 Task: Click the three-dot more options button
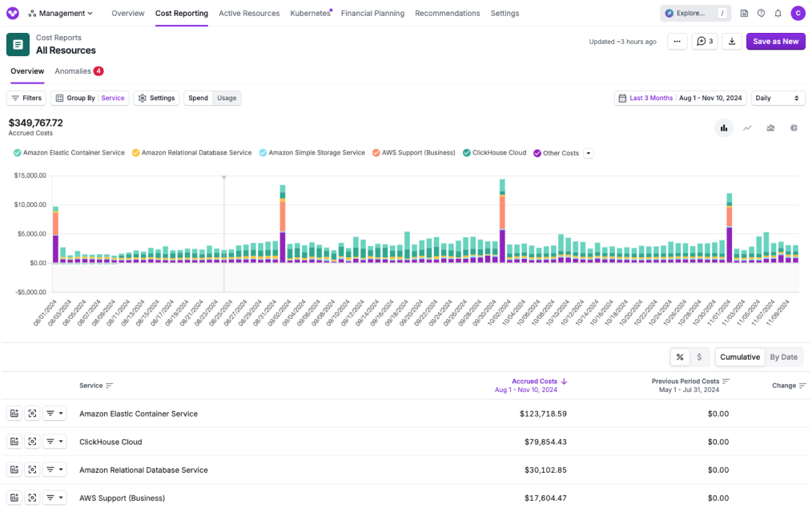point(677,42)
